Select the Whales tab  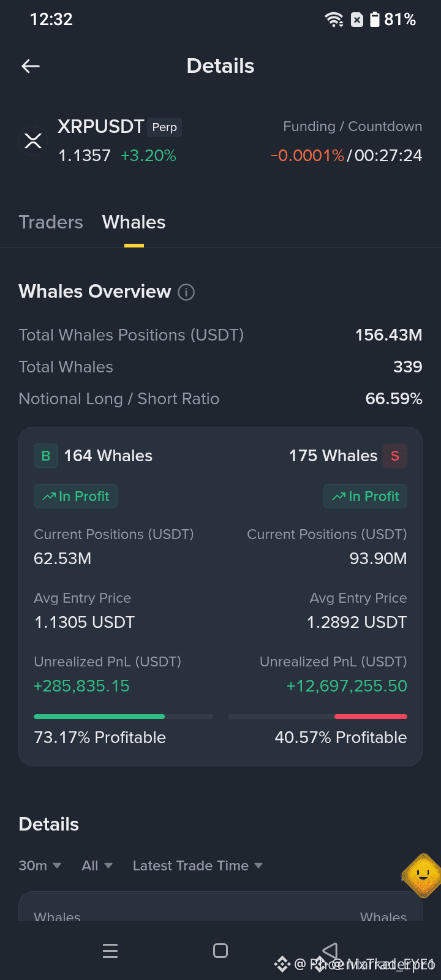tap(134, 222)
